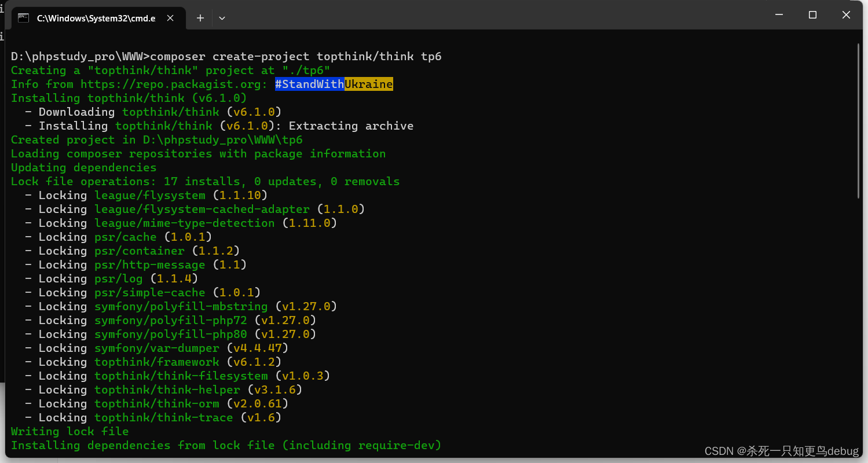Close the cmd.exe tab with its X
This screenshot has width=868, height=463.
pos(170,18)
